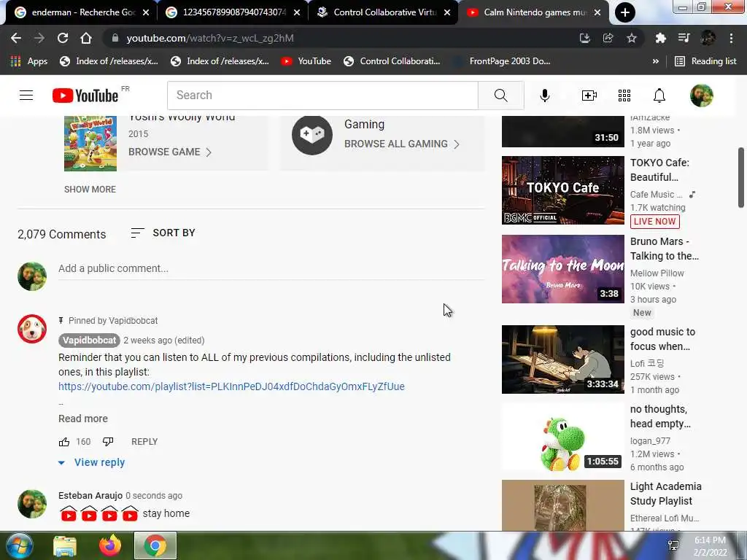Open the FrontPage 2003 bookmark
The width and height of the screenshot is (747, 560).
pos(503,61)
